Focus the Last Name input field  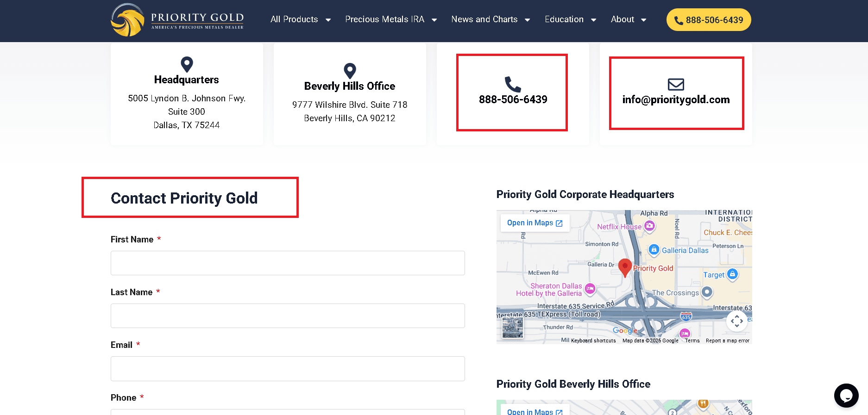click(288, 316)
